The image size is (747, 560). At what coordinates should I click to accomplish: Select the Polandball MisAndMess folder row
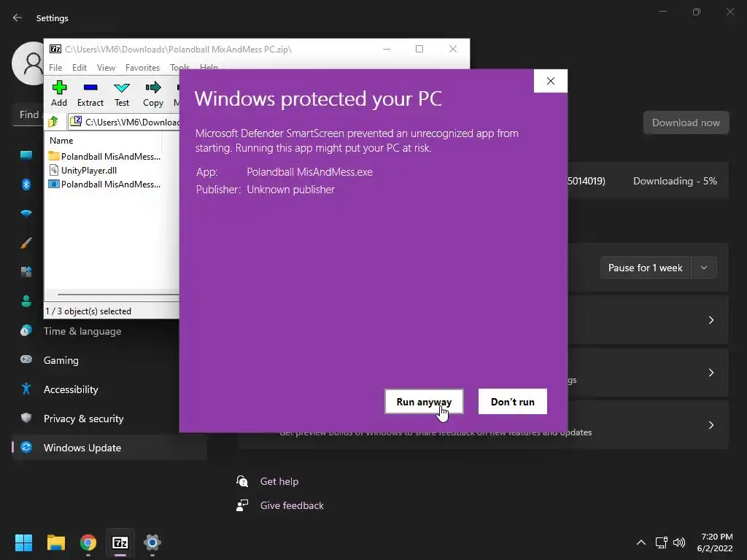[104, 156]
